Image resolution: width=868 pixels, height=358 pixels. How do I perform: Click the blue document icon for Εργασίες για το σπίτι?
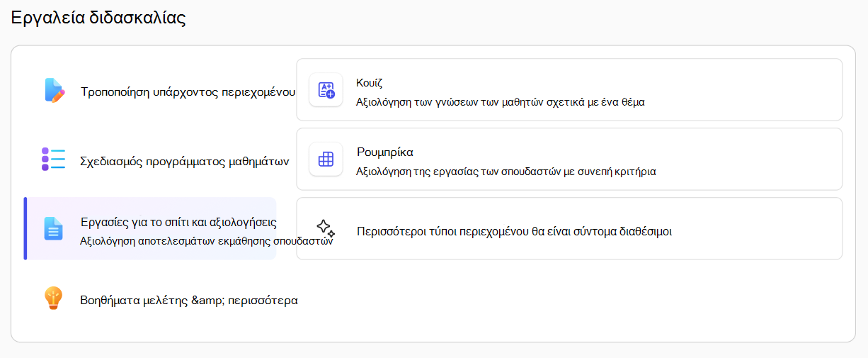coord(54,228)
